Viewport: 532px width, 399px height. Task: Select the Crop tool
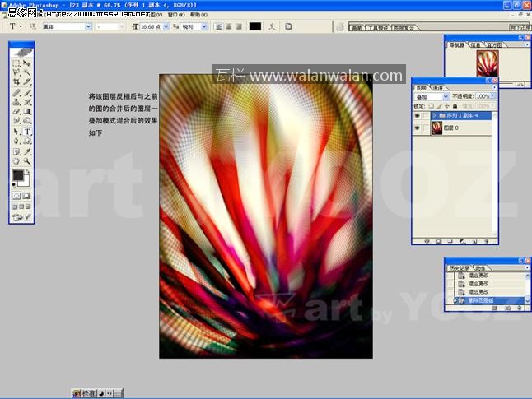click(x=16, y=82)
